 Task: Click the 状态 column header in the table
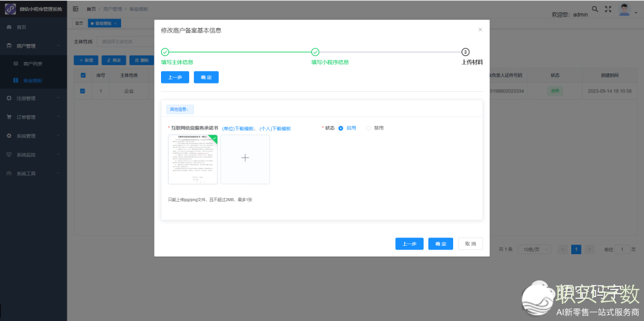tap(555, 75)
